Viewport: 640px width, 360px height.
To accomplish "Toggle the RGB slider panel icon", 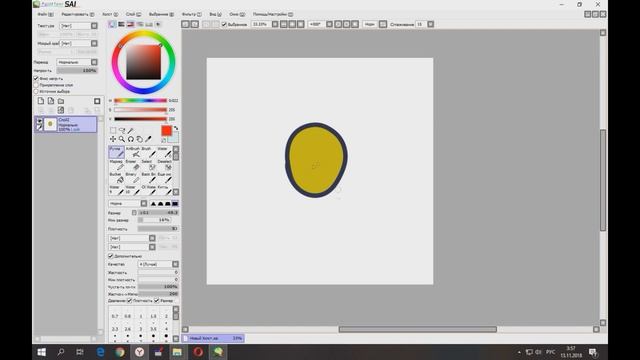I will pos(121,24).
